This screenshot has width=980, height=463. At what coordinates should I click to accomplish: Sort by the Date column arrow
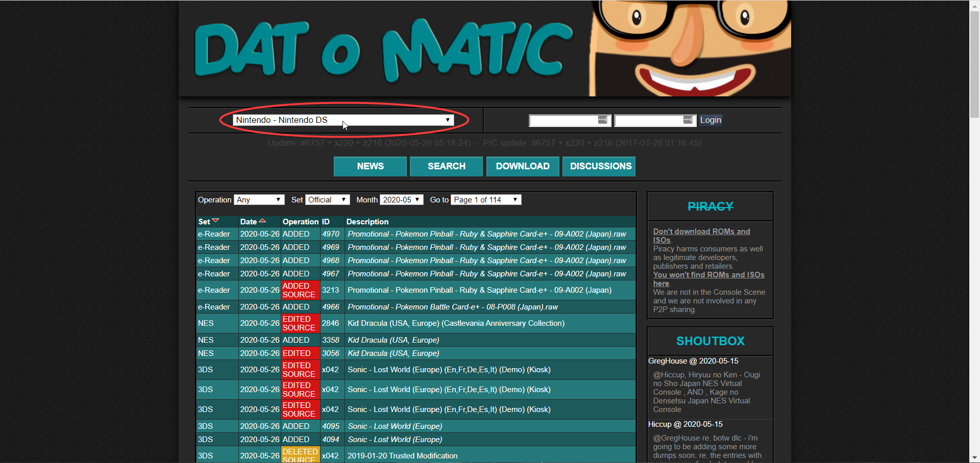(262, 221)
